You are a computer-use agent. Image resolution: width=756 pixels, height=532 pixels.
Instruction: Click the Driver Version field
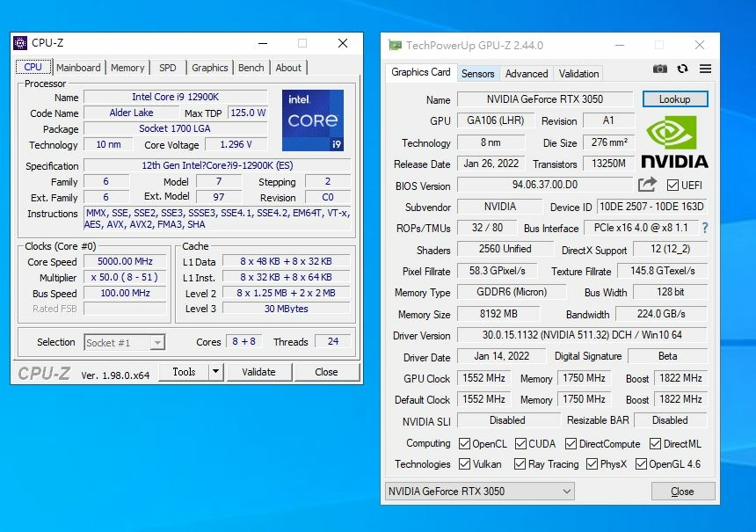pyautogui.click(x=582, y=335)
